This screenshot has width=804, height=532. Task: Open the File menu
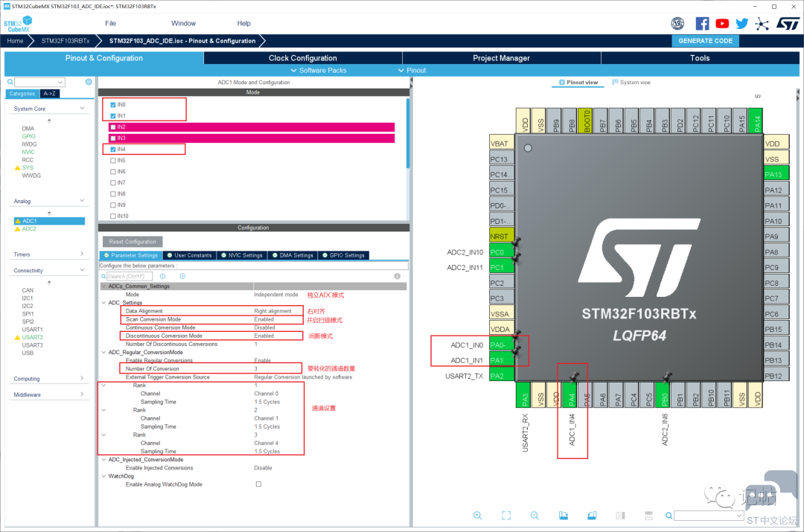click(x=110, y=24)
